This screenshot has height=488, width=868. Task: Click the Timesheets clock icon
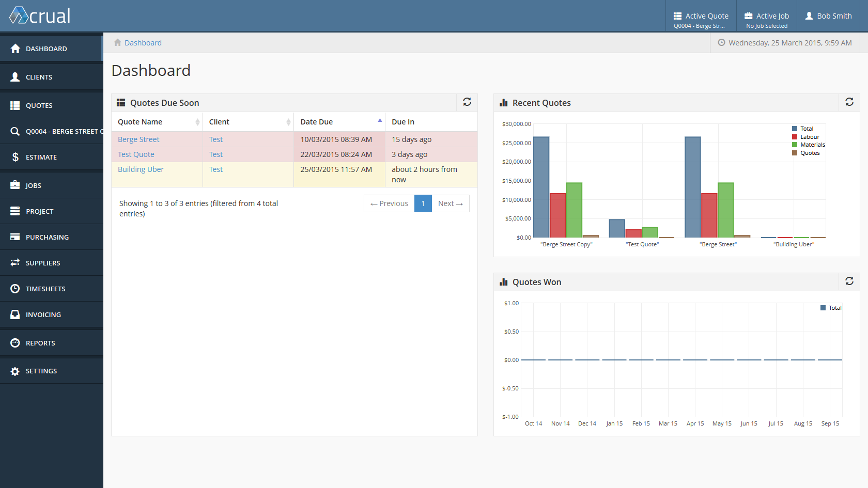15,289
